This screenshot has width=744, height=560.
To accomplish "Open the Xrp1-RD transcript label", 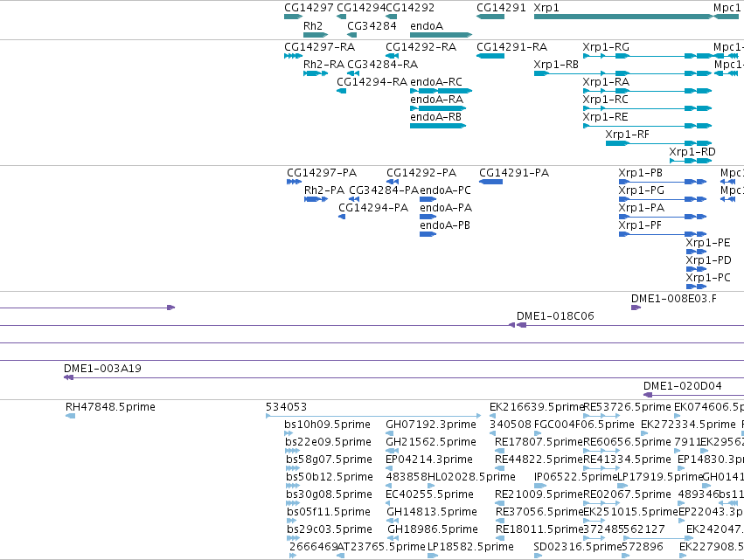I will (692, 152).
